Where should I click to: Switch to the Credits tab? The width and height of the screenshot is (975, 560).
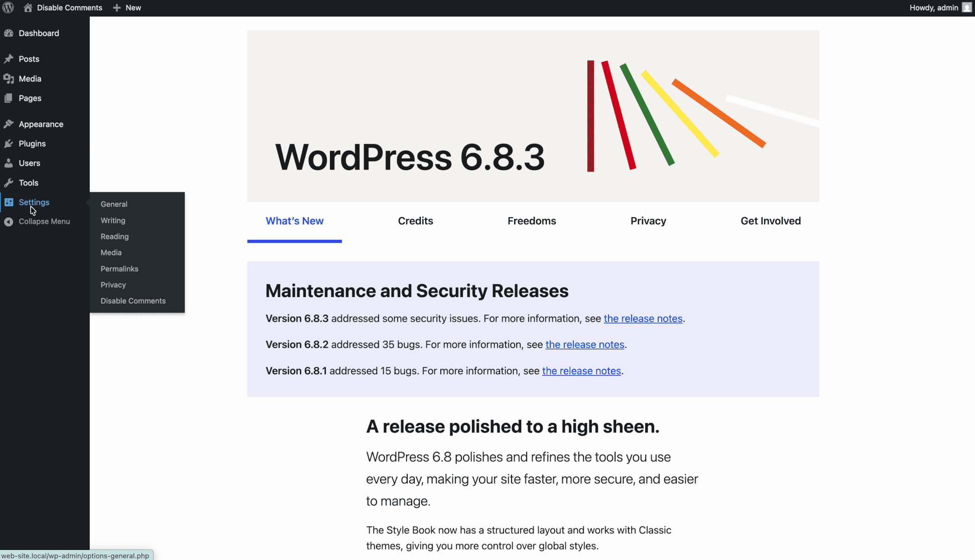point(415,221)
